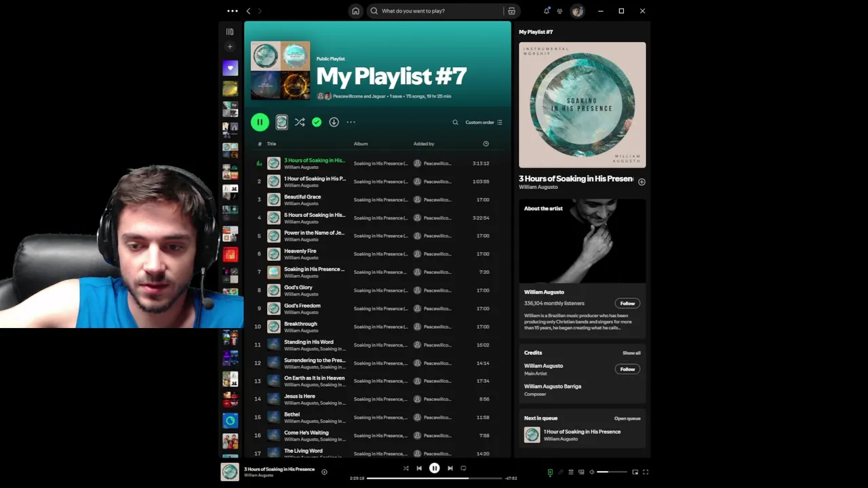Play 1 Hour of Soaking in Next in queue

pyautogui.click(x=583, y=435)
